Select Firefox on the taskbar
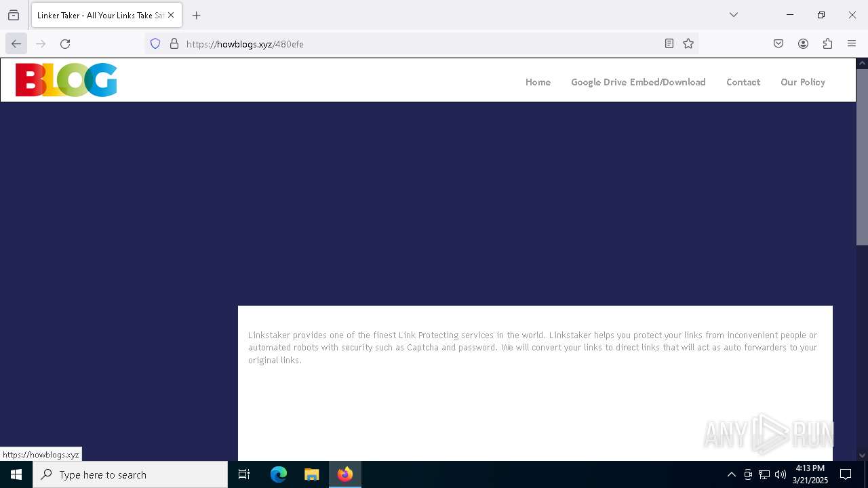The image size is (868, 488). tap(345, 474)
